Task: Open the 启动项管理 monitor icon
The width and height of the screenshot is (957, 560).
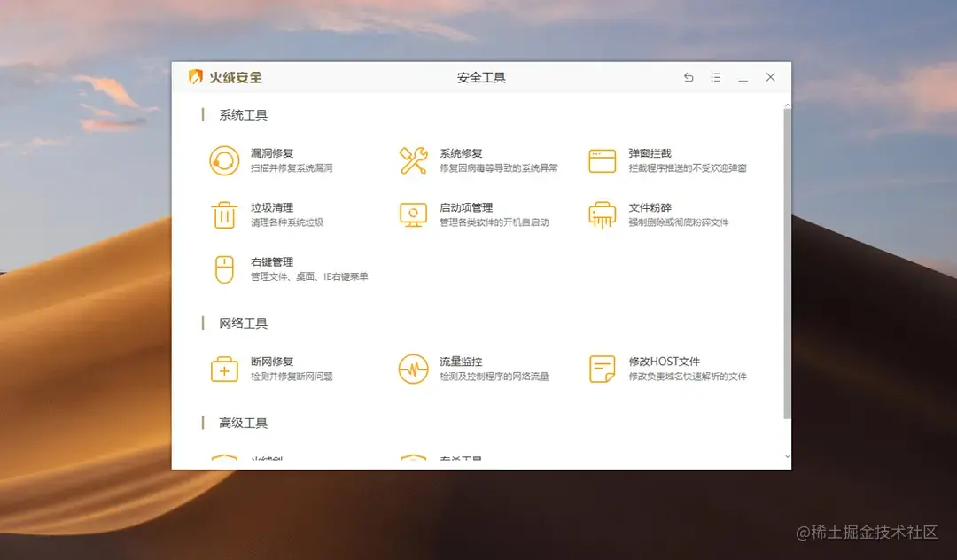Action: pyautogui.click(x=413, y=215)
